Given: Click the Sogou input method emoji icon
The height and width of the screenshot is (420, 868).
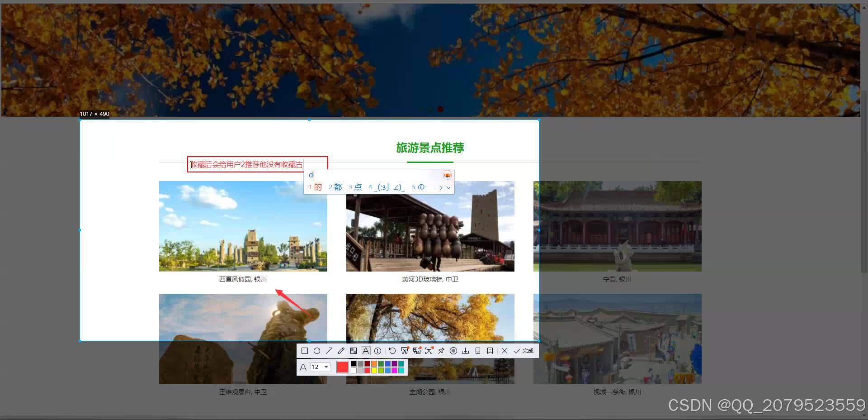Looking at the screenshot, I should pos(447,175).
